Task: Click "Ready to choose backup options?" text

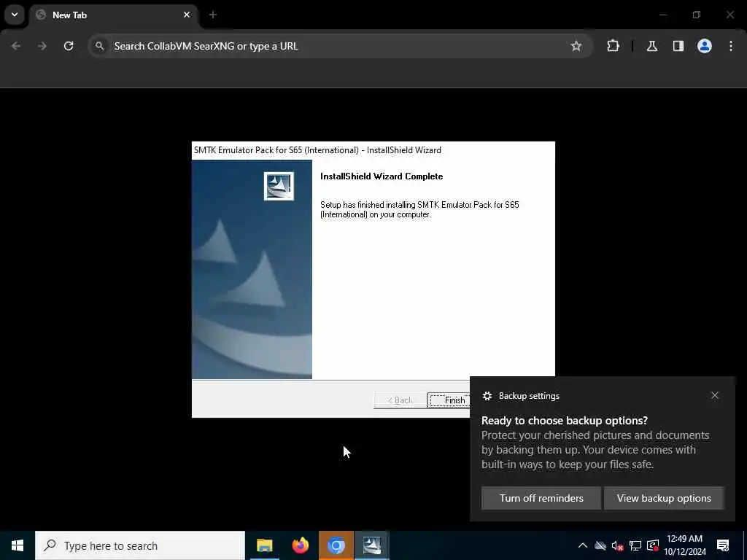Action: [565, 421]
